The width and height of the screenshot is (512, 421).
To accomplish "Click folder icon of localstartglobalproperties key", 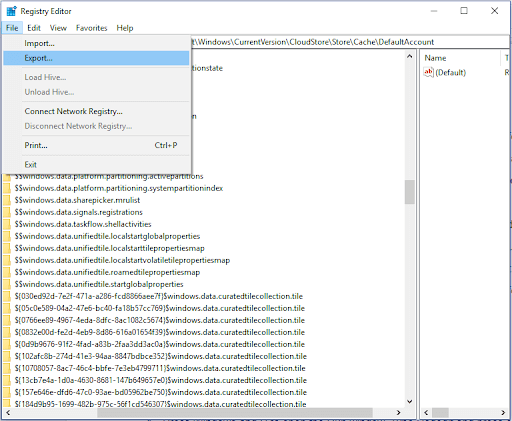I will click(7, 236).
